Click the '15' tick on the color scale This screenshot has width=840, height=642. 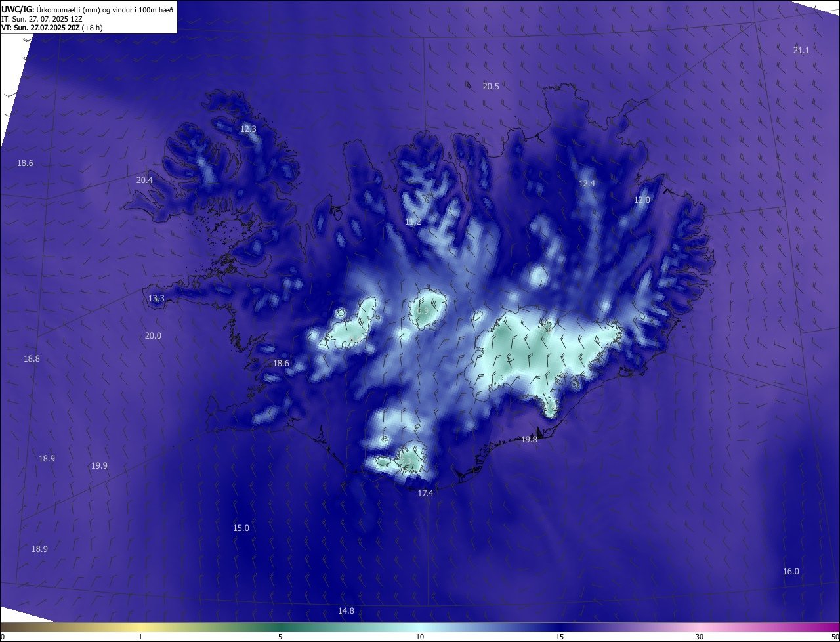click(x=560, y=637)
